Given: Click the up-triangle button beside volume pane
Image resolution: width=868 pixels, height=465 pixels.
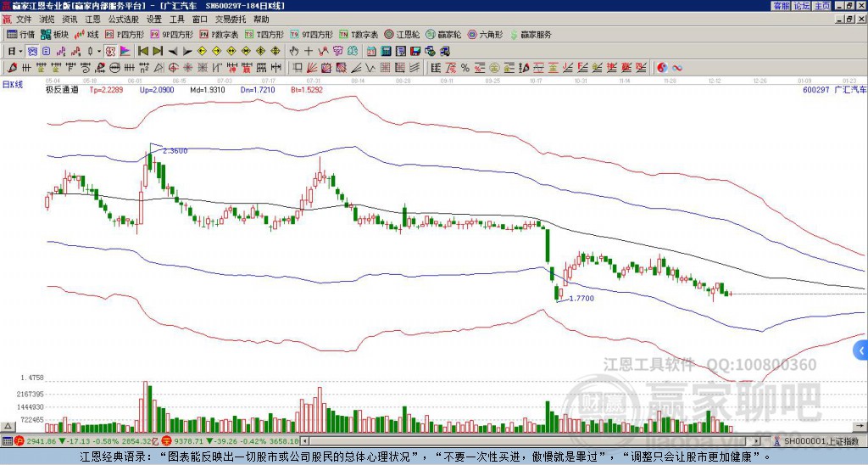Looking at the screenshot, I should 8,427.
